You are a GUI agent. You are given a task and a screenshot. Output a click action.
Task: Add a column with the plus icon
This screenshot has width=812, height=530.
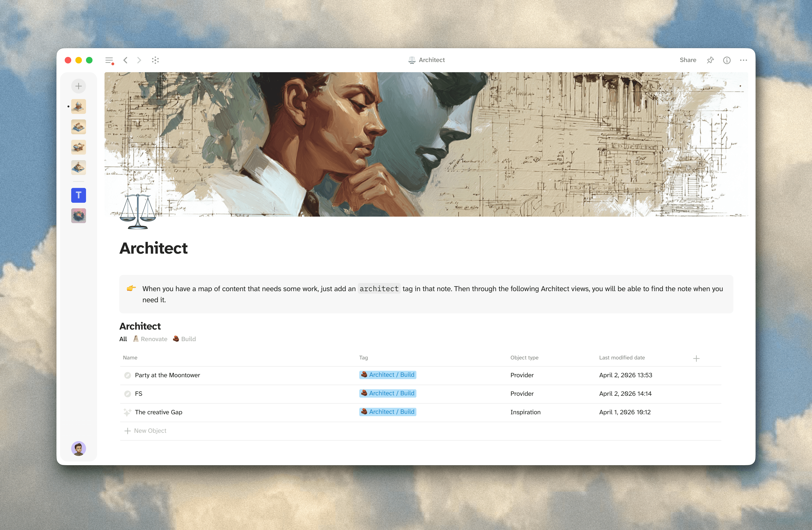click(x=696, y=359)
